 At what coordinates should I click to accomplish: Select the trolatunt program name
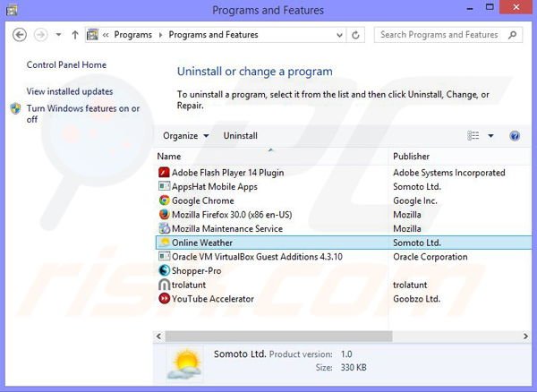(189, 285)
